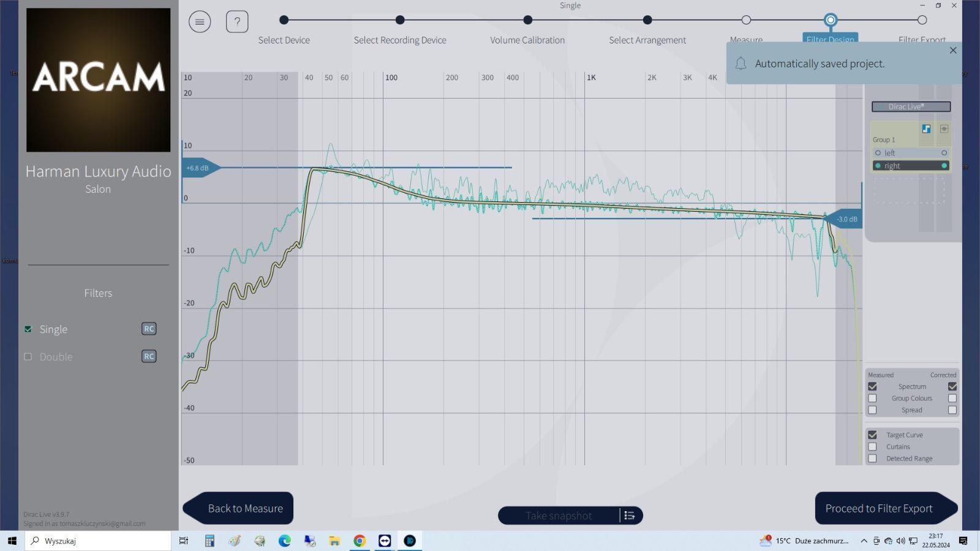Click the left grey curtain region of graph
Image resolution: width=980 pixels, height=551 pixels.
[x=239, y=269]
